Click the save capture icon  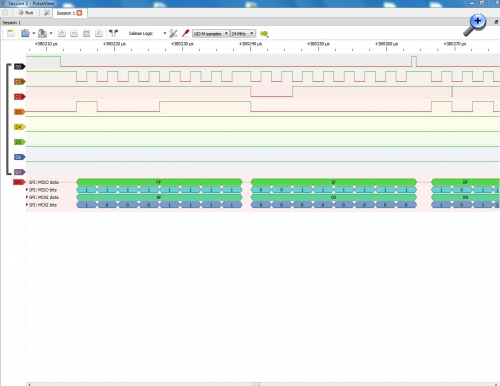click(x=42, y=33)
